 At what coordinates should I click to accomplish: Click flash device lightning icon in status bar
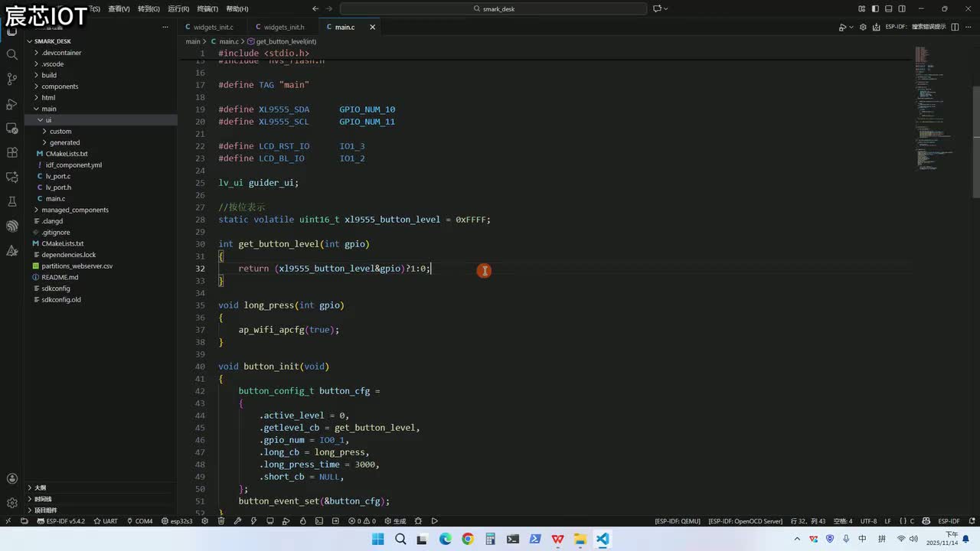pos(253,521)
